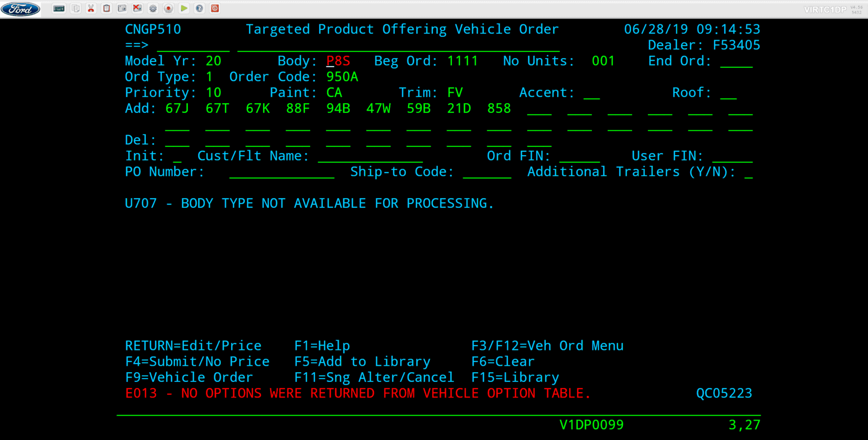Open help via blue question mark icon
Image resolution: width=868 pixels, height=440 pixels.
click(x=200, y=9)
